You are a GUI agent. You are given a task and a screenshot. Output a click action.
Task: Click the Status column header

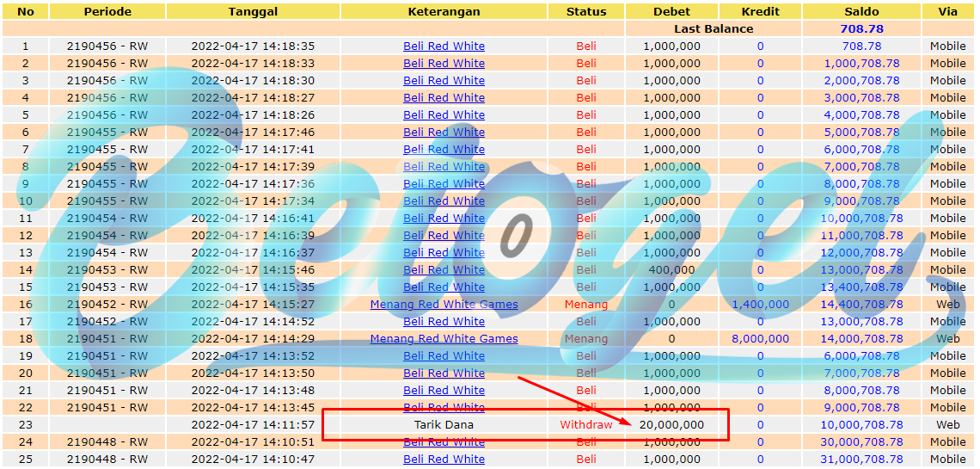point(586,11)
